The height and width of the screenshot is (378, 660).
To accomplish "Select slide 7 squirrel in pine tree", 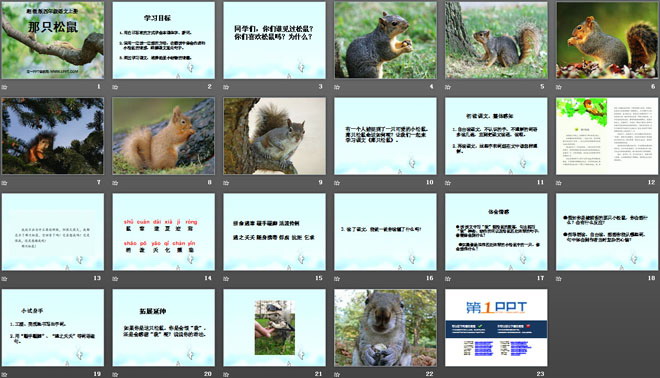I will 53,136.
